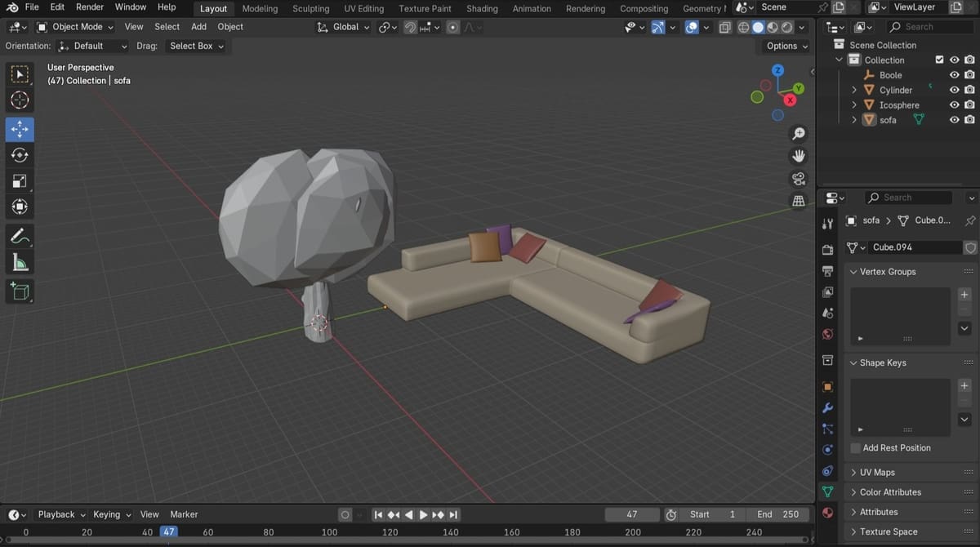This screenshot has height=547, width=980.
Task: Toggle proportional editing button
Action: (x=452, y=27)
